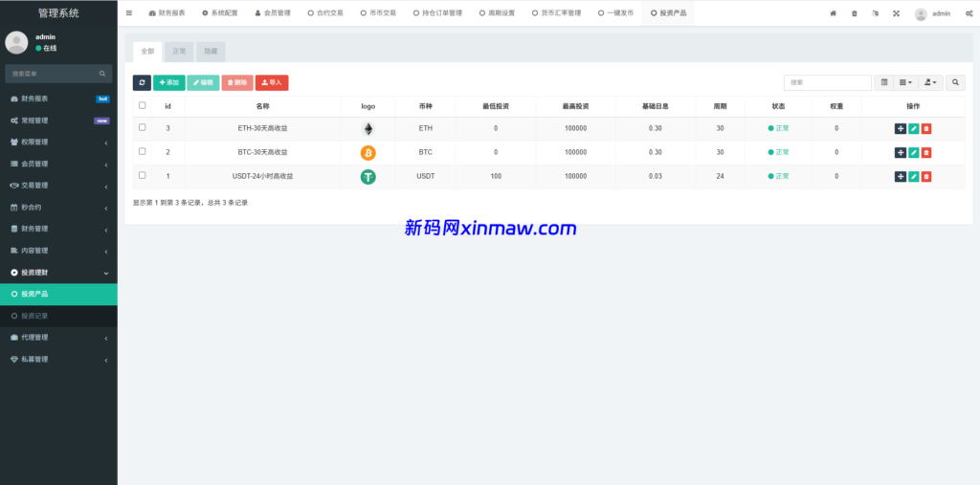Click the 删除 toolbar button

pyautogui.click(x=237, y=82)
